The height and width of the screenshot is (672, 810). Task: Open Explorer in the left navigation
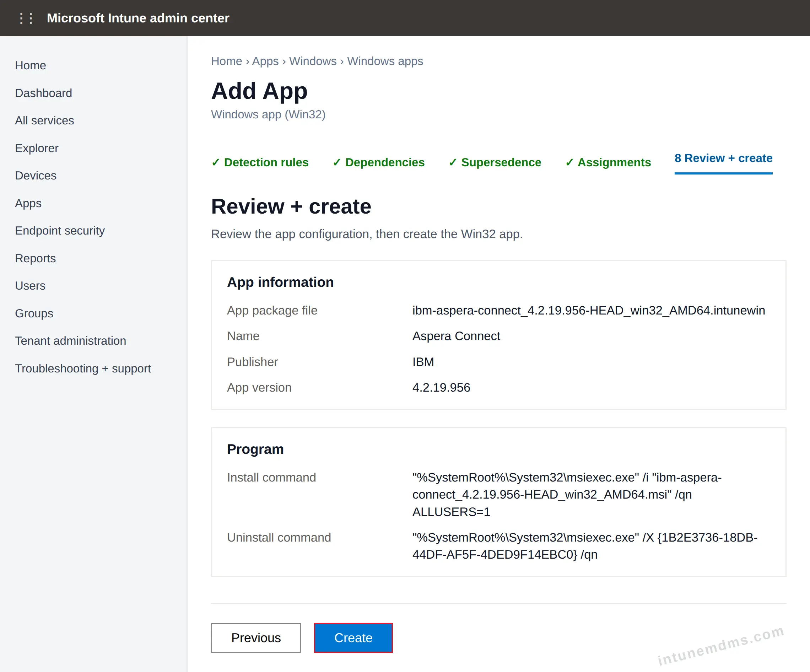tap(37, 148)
